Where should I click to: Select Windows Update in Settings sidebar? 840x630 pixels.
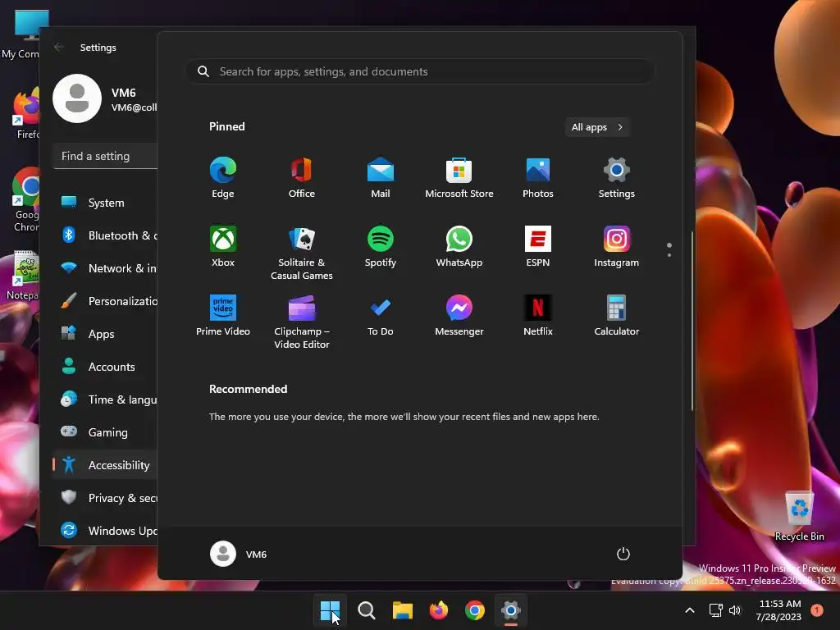pos(105,531)
